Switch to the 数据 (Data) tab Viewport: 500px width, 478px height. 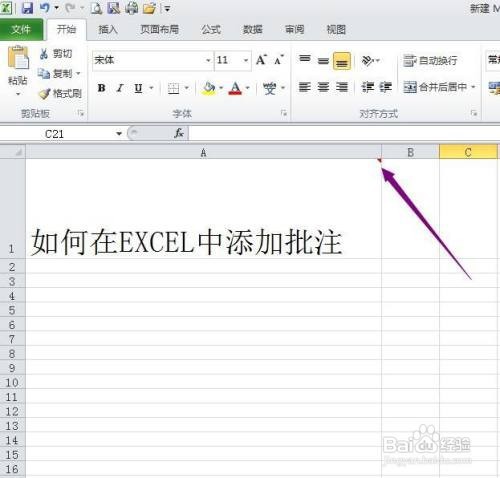point(253,30)
